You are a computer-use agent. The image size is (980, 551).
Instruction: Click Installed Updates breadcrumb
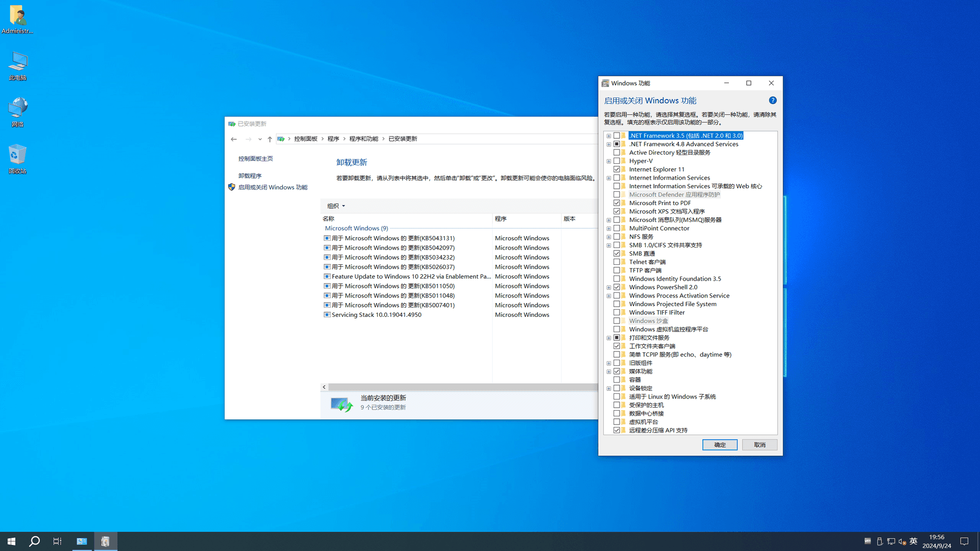point(403,139)
